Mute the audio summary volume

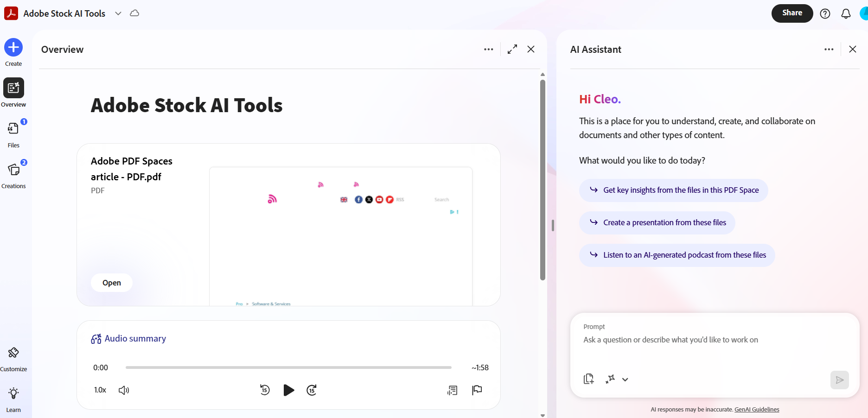coord(124,390)
